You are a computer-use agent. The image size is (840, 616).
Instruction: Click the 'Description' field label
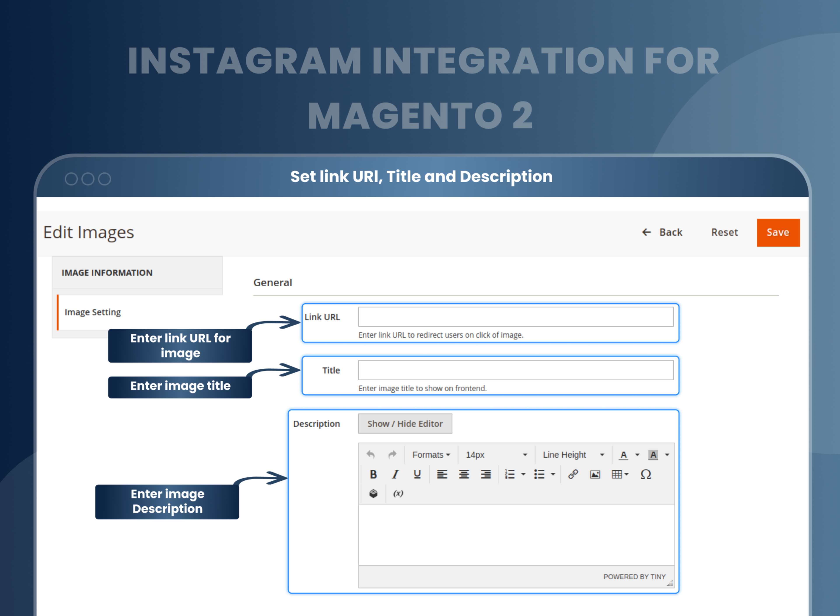click(317, 424)
